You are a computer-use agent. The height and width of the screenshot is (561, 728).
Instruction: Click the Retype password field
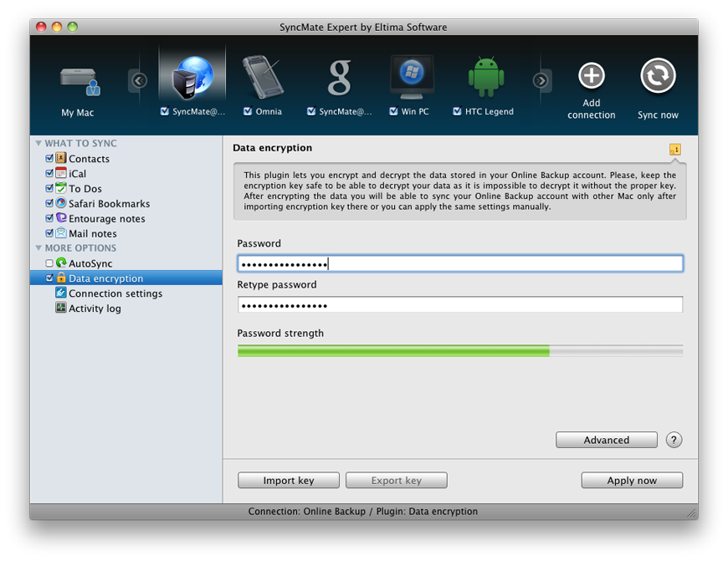459,304
